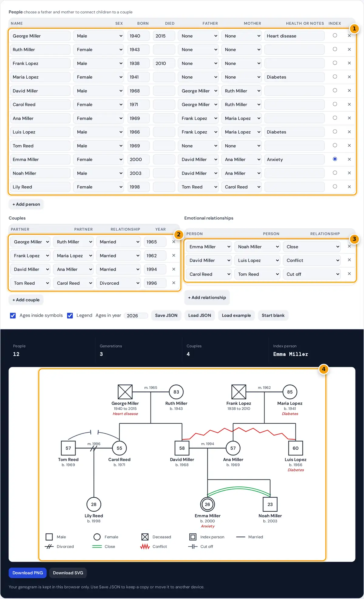Open Lily Reed's father dropdown
The width and height of the screenshot is (364, 599).
pyautogui.click(x=198, y=187)
